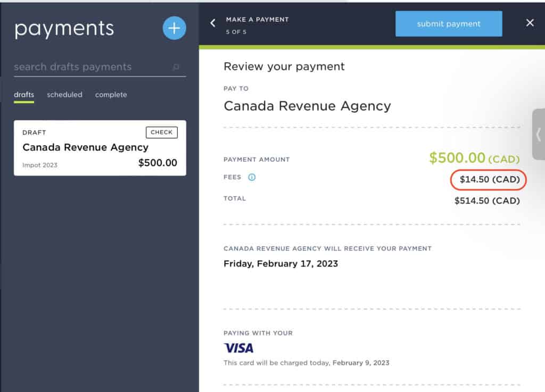Click the search magnifier icon
The image size is (545, 392).
(x=176, y=67)
